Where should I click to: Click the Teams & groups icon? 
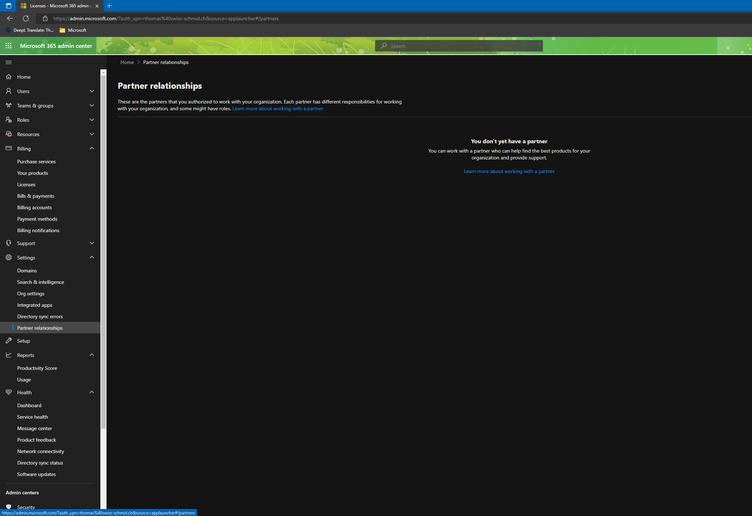(x=9, y=106)
